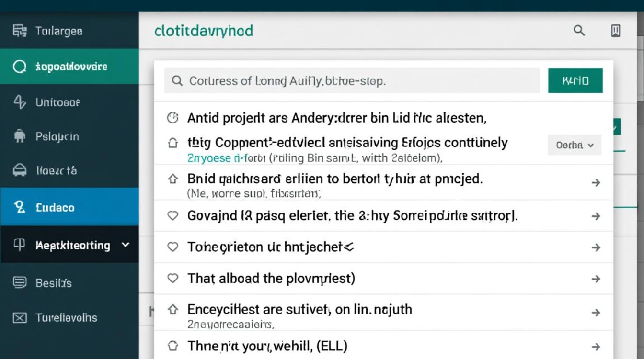Toggle the heart on 'That aboad the plovmriest'

click(173, 278)
